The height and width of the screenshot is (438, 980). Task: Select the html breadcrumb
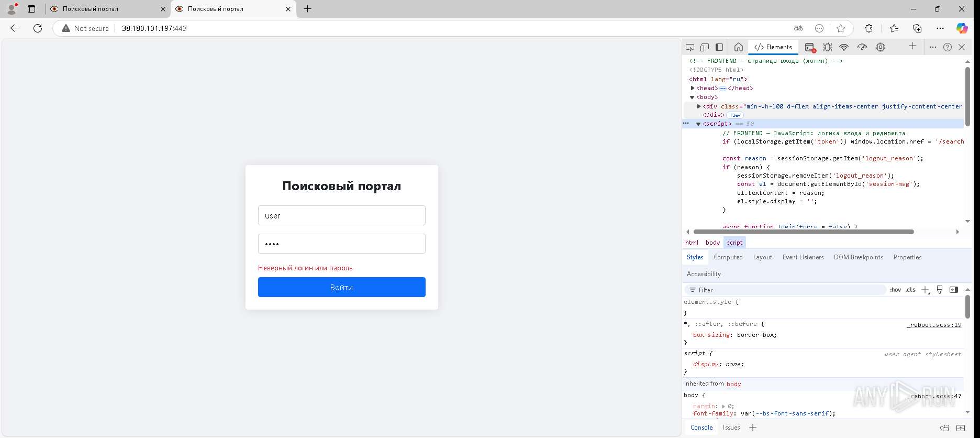[x=692, y=243]
